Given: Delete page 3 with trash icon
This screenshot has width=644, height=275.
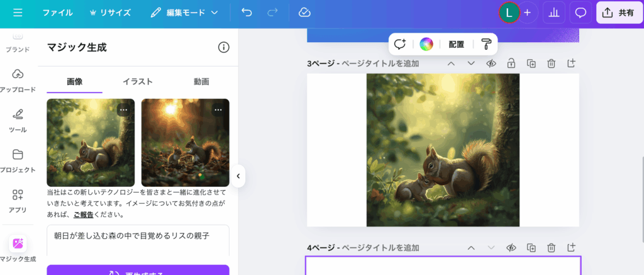Looking at the screenshot, I should tap(551, 64).
